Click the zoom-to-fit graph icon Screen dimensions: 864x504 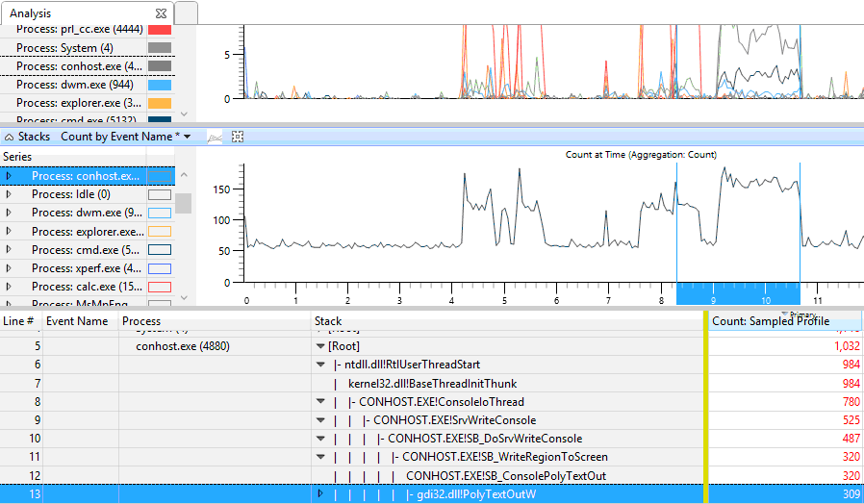238,137
